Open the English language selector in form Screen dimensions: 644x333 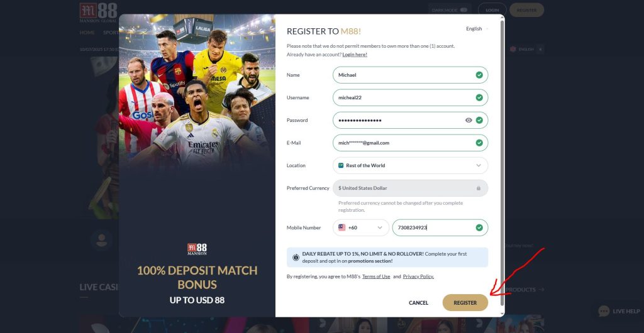click(477, 29)
